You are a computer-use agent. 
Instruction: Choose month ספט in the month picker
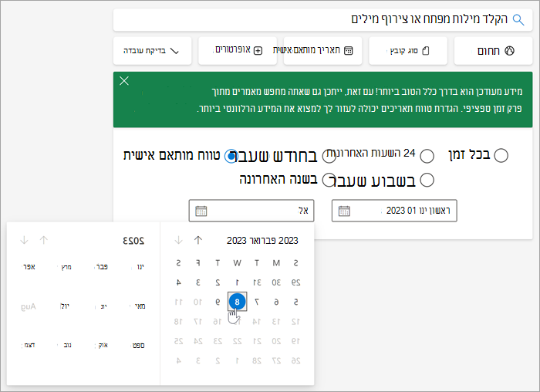[138, 345]
